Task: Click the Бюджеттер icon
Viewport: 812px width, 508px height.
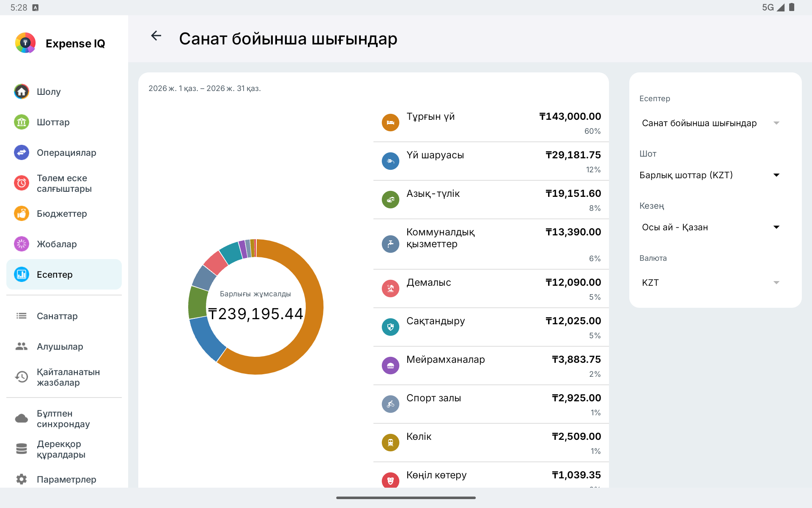Action: click(x=22, y=213)
